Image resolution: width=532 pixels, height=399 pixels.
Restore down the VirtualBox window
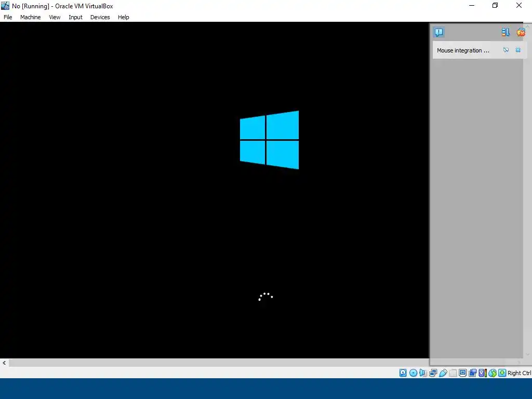pyautogui.click(x=495, y=5)
